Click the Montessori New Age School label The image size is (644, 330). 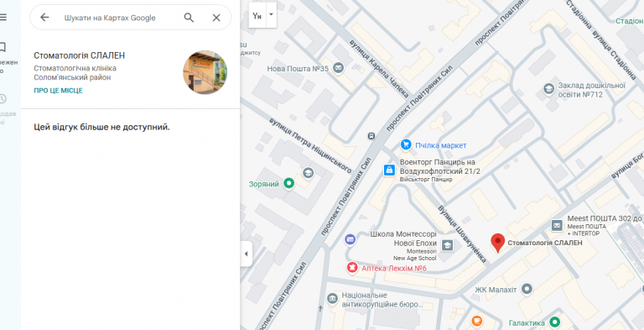click(415, 254)
